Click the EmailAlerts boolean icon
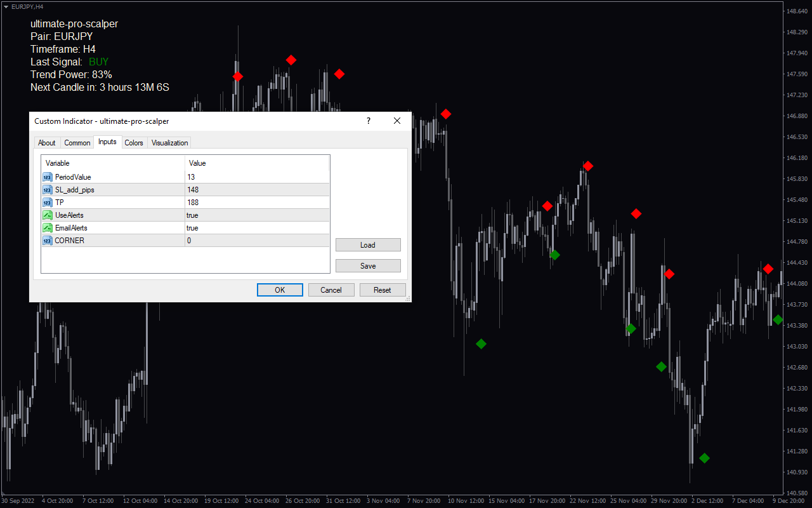 tap(48, 228)
